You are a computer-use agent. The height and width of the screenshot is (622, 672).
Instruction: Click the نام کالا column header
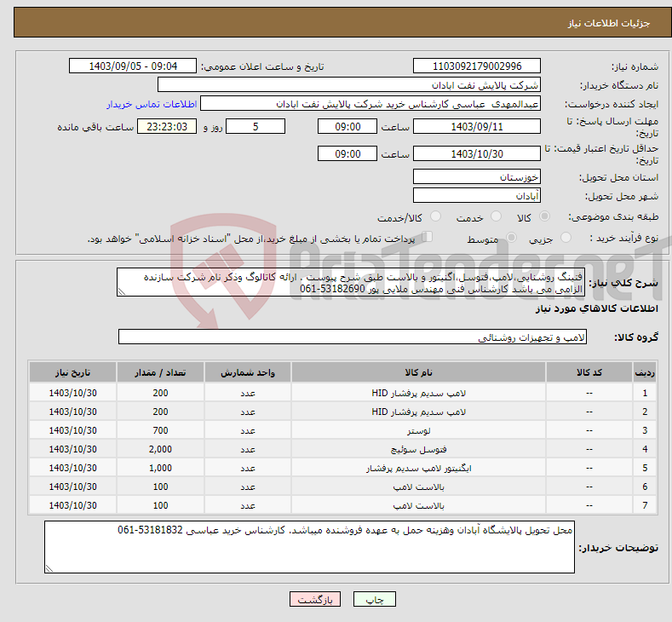[x=418, y=372]
